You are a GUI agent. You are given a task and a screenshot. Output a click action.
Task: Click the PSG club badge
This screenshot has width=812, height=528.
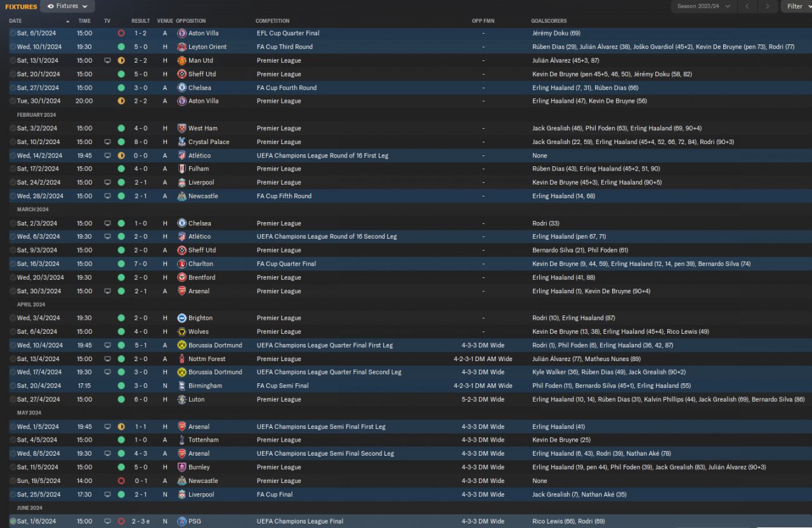182,522
